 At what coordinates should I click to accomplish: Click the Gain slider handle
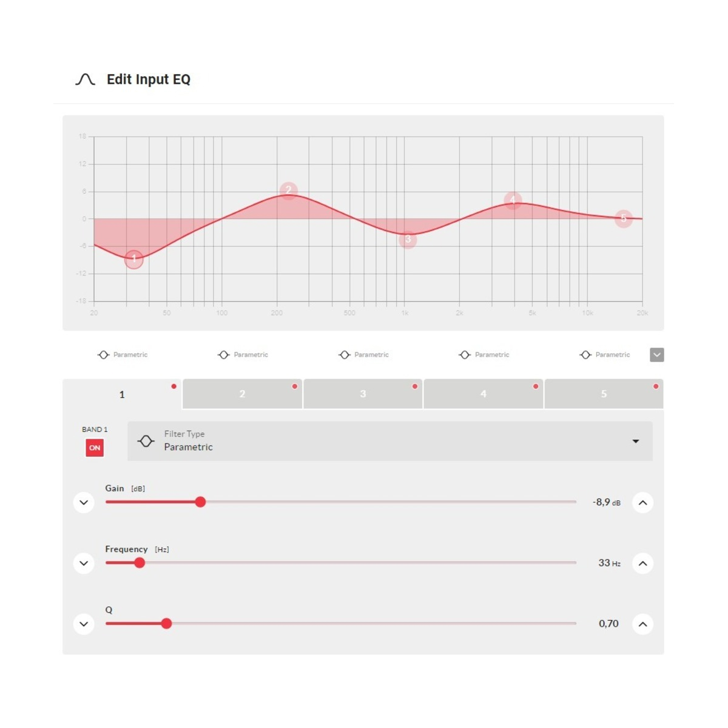click(x=200, y=502)
